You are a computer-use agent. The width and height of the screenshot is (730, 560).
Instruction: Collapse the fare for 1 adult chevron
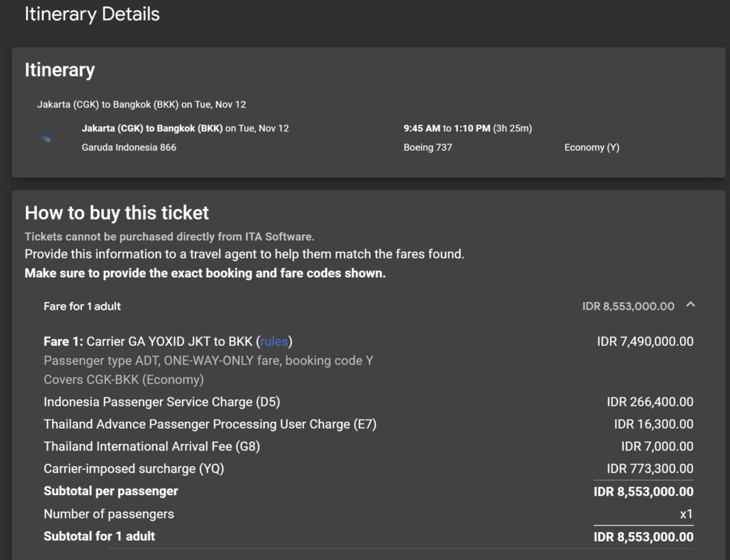click(x=690, y=305)
